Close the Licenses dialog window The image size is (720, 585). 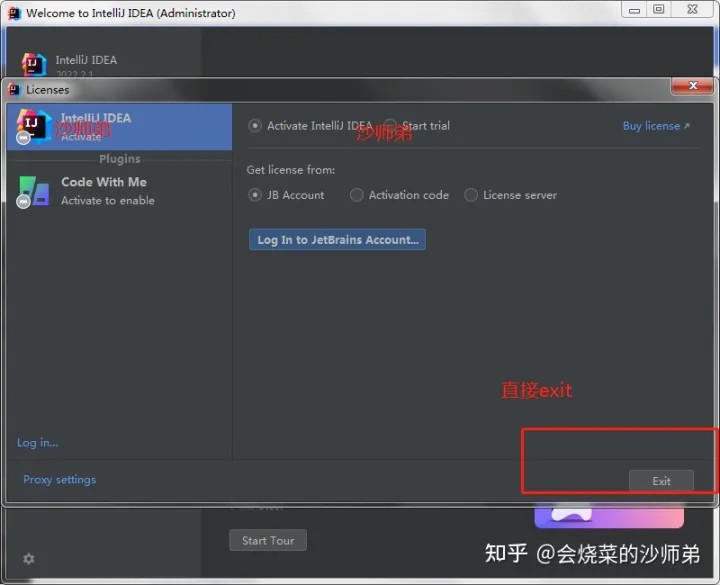[x=701, y=89]
